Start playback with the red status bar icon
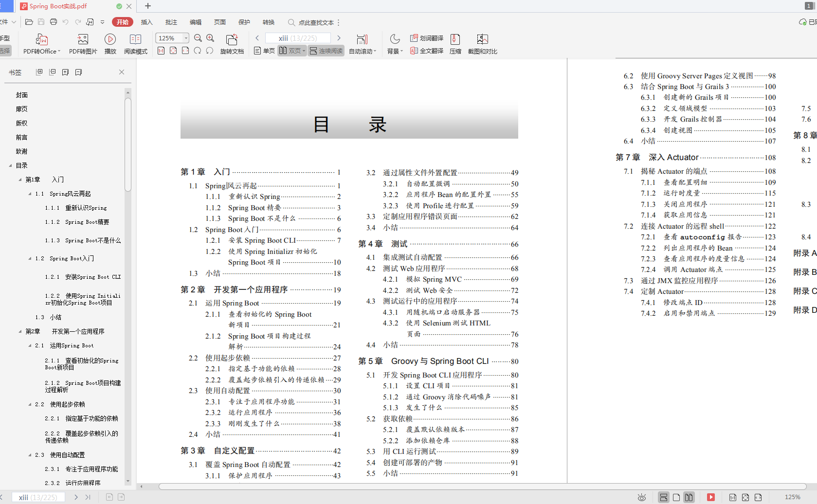 tap(711, 497)
